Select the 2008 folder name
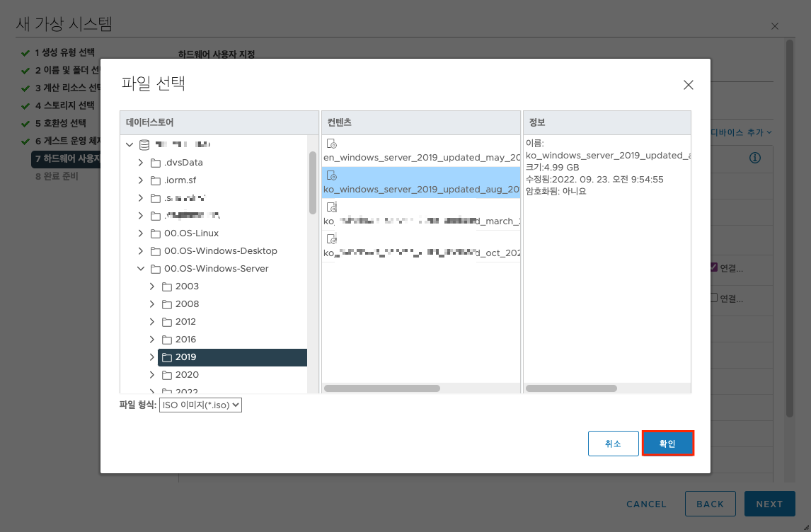811x532 pixels. [x=188, y=304]
